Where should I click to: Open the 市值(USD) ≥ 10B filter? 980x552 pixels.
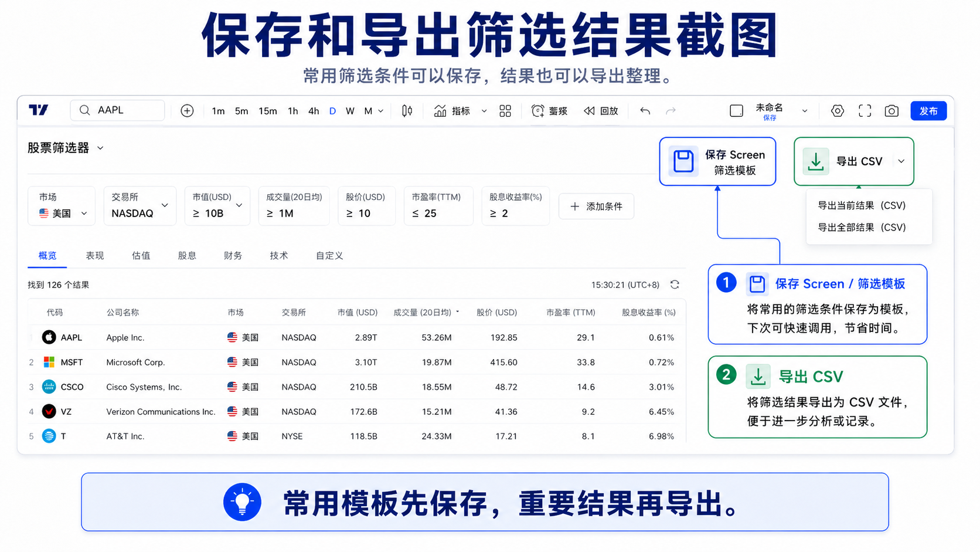(x=217, y=205)
